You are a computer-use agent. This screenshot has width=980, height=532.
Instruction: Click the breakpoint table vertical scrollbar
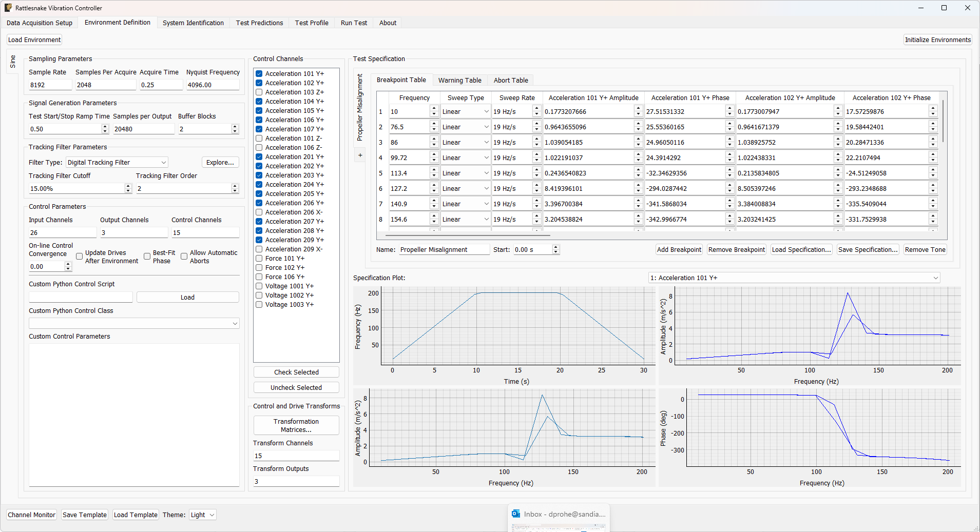pyautogui.click(x=943, y=121)
